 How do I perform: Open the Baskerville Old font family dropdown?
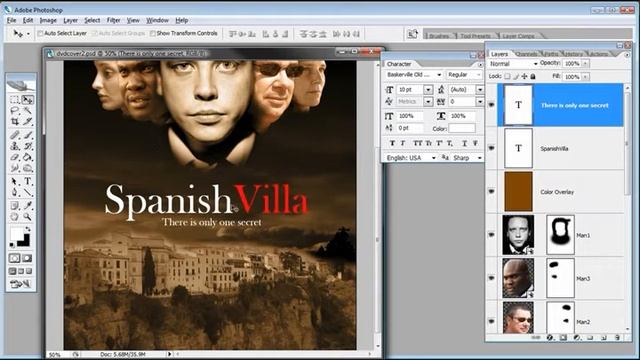coord(439,75)
